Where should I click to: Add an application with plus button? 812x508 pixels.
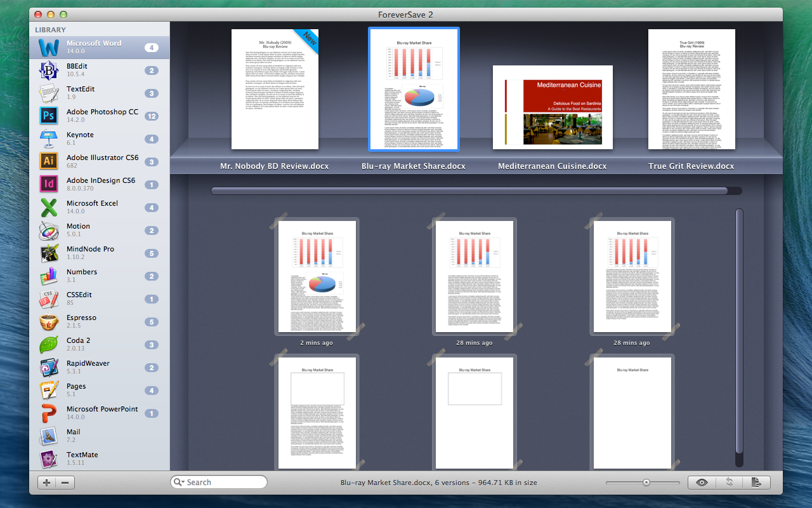[x=47, y=483]
